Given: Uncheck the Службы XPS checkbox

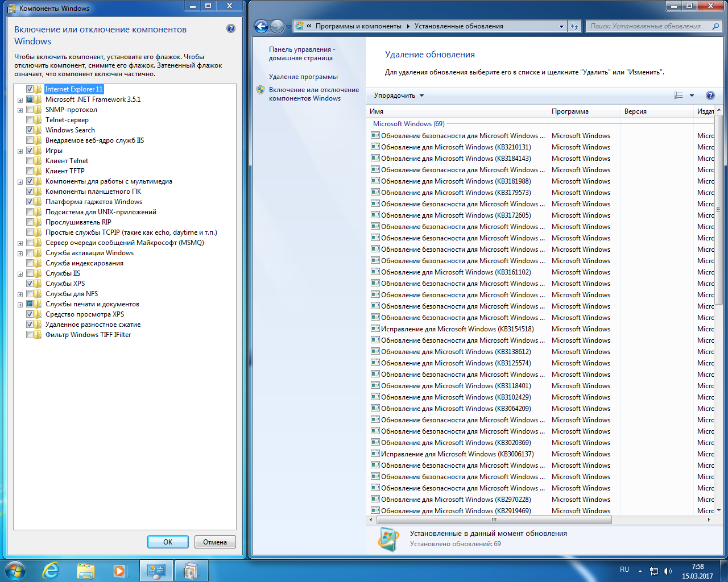Looking at the screenshot, I should [30, 284].
